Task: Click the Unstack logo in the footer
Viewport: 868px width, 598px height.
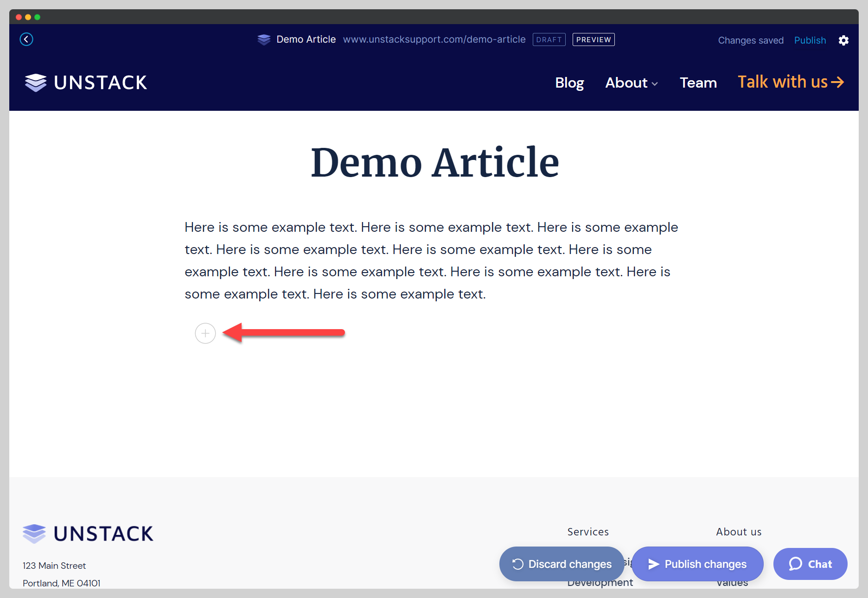Action: pos(88,534)
